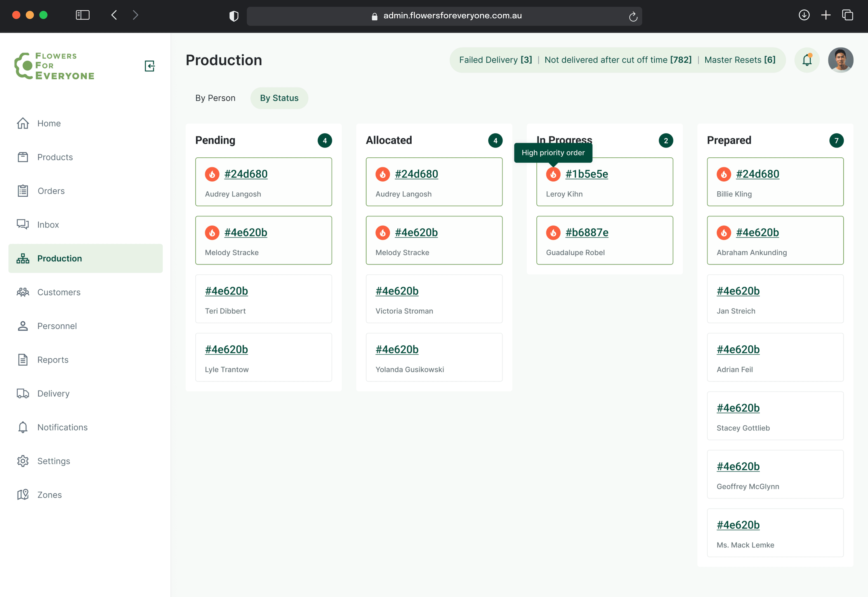
Task: Go to the Customers section
Action: tap(59, 292)
